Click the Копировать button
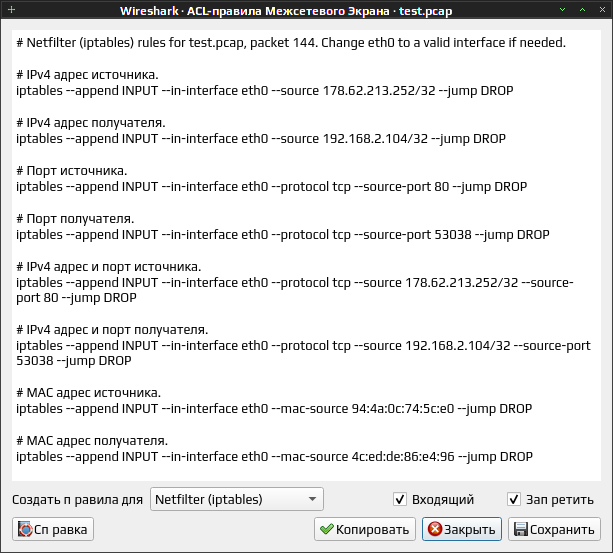Image resolution: width=613 pixels, height=553 pixels. (x=364, y=530)
